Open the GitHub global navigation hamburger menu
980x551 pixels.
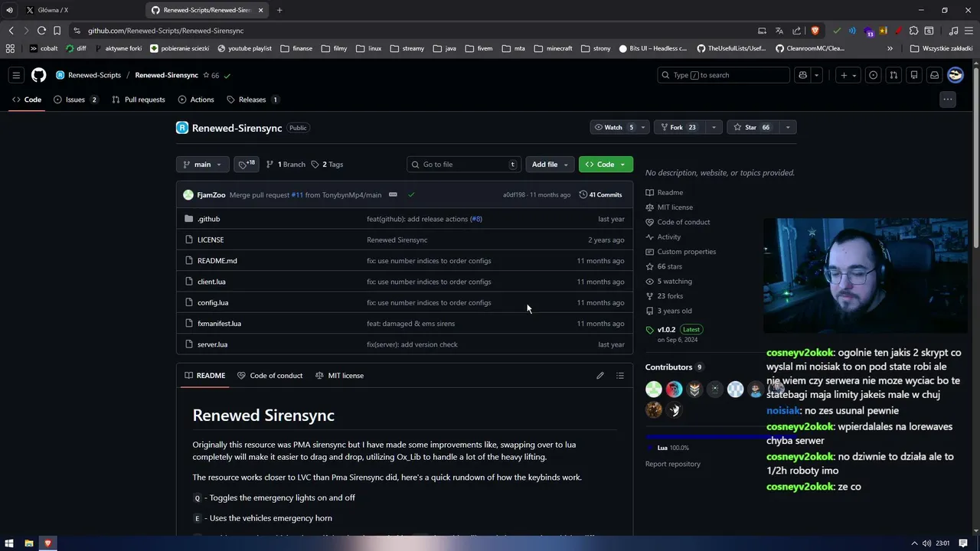pyautogui.click(x=16, y=75)
